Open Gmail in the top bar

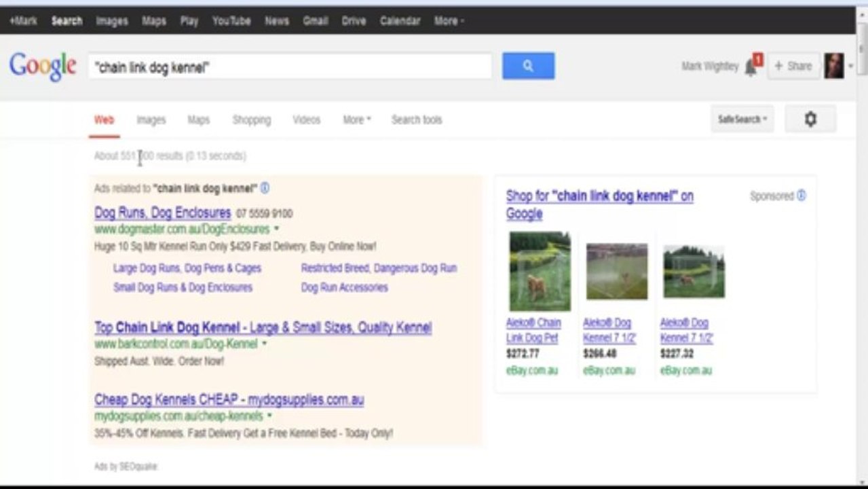tap(316, 21)
